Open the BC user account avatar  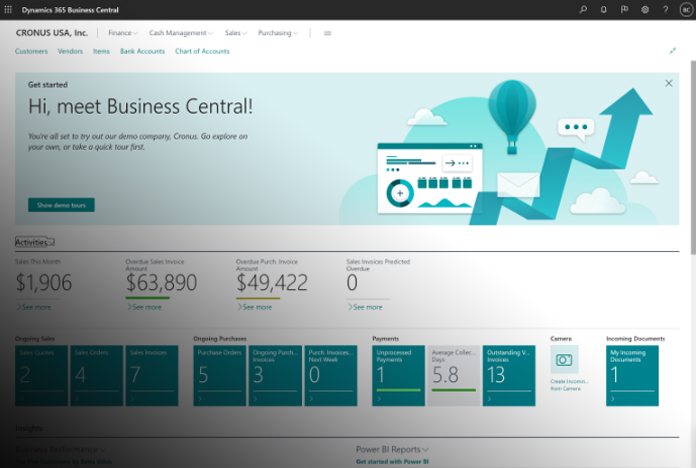pos(686,9)
